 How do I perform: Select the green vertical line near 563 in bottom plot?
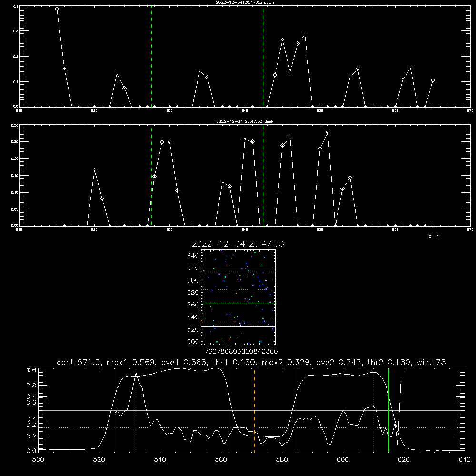click(x=229, y=410)
